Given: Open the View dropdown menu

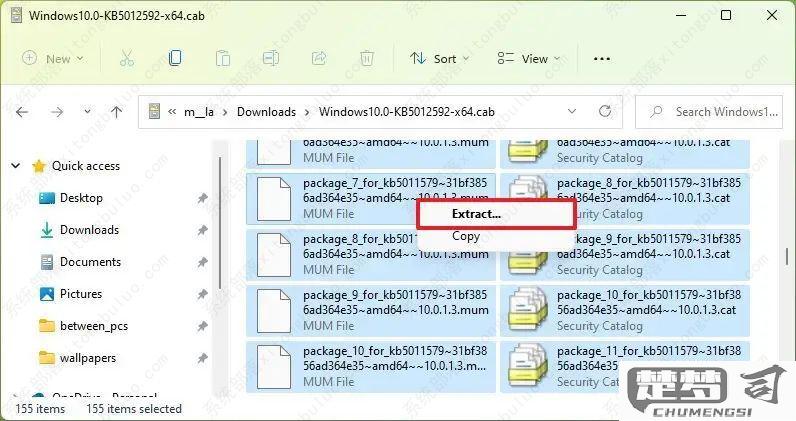Looking at the screenshot, I should click(x=528, y=58).
